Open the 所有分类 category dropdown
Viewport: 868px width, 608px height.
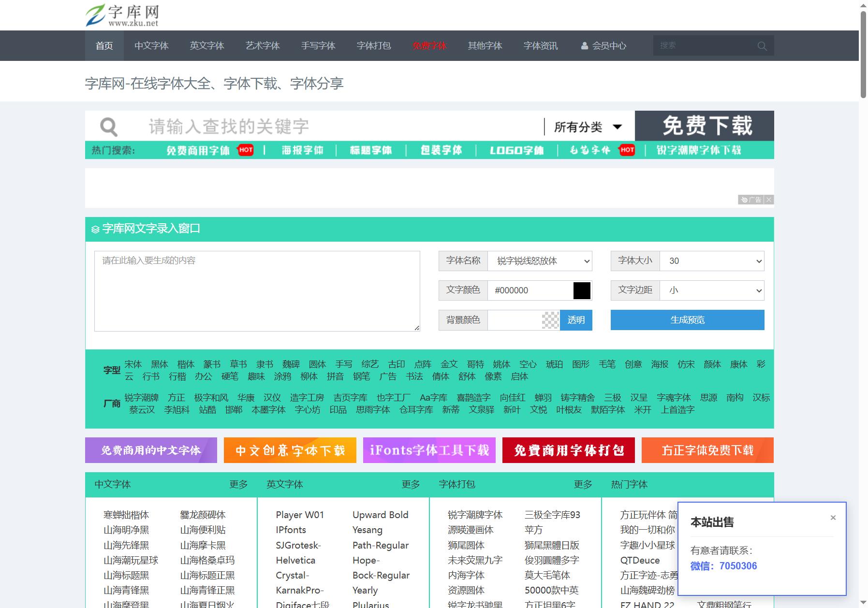click(x=588, y=127)
